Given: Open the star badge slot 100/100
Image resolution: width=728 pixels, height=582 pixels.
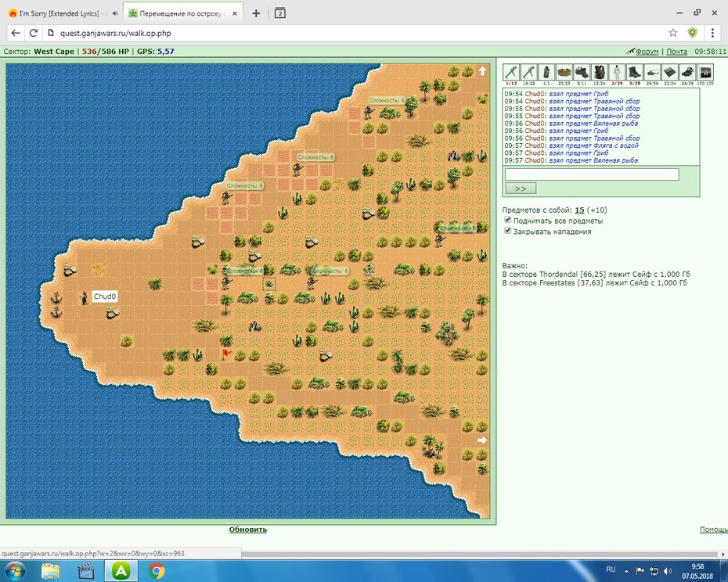Looking at the screenshot, I should pos(705,73).
